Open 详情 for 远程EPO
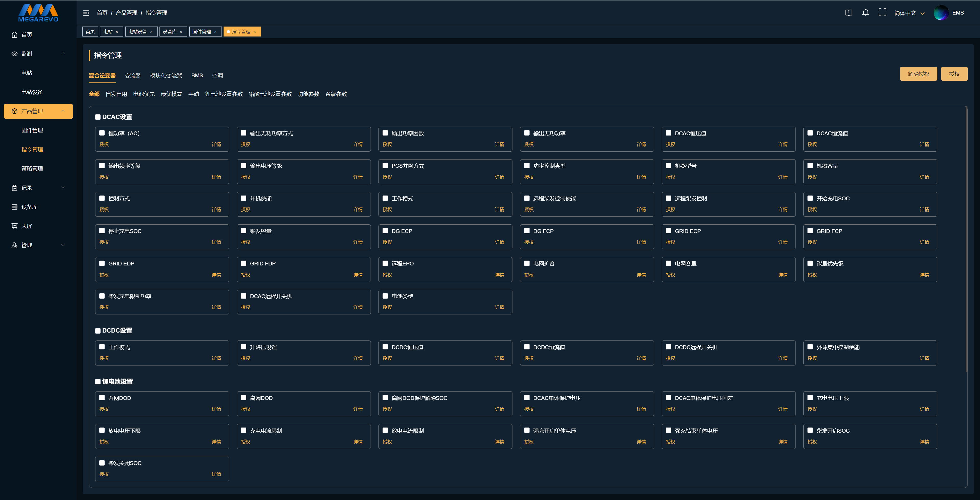 click(x=499, y=275)
